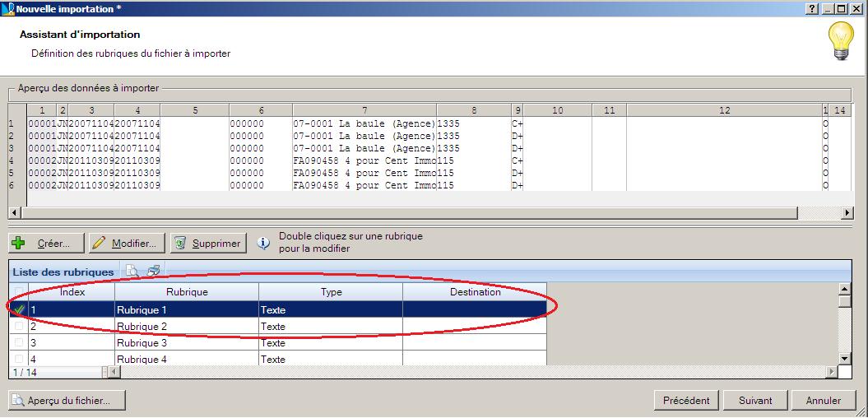Click the print preview icon beside Liste des rubriques
Screen dimensions: 868x418
(132, 272)
